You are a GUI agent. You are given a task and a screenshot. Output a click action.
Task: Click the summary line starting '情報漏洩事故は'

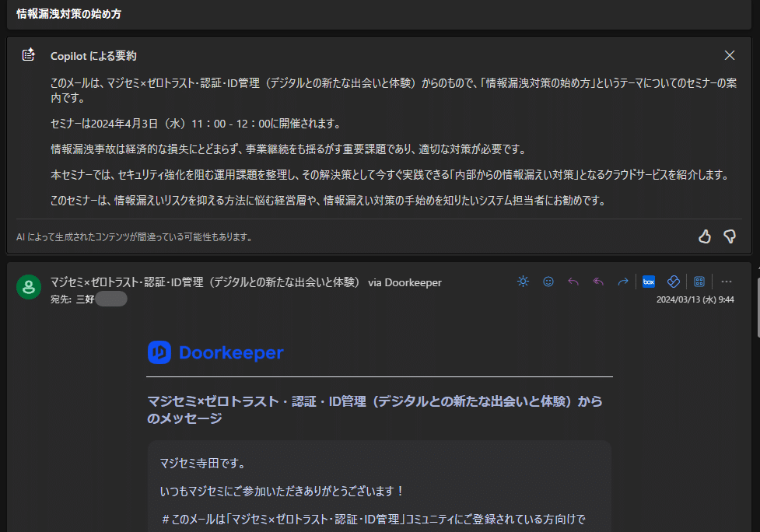coord(289,149)
